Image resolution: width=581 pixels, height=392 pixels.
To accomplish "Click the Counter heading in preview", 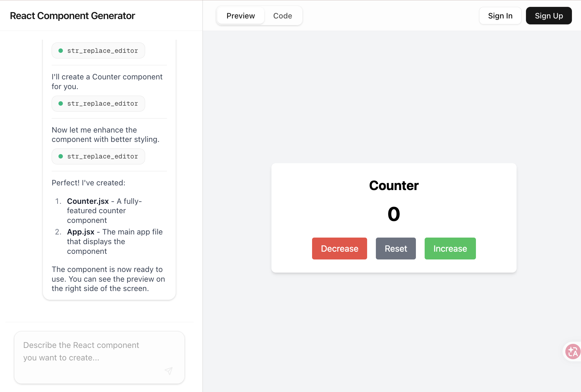I will click(x=394, y=186).
